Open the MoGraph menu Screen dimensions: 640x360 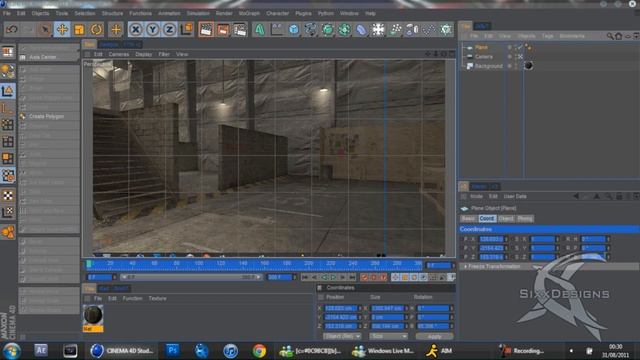tap(249, 13)
